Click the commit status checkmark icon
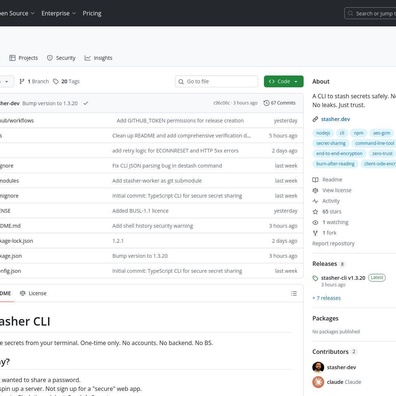Image resolution: width=396 pixels, height=396 pixels. [x=86, y=103]
